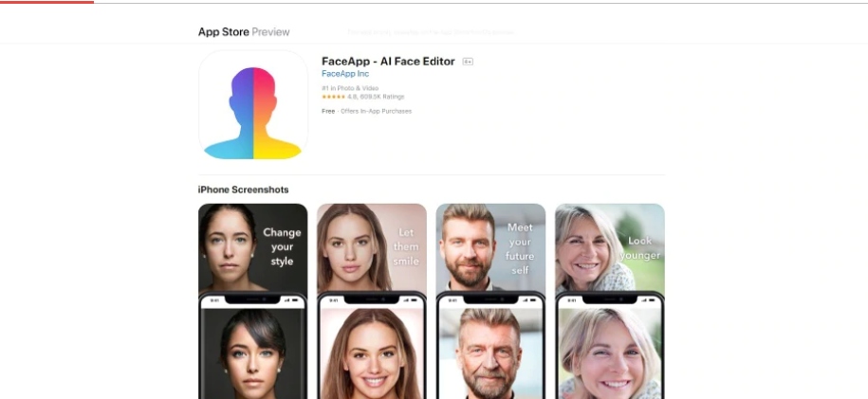Click the FaceApp - AI Face Editor title
Viewport: 868px width, 399px height.
(388, 62)
